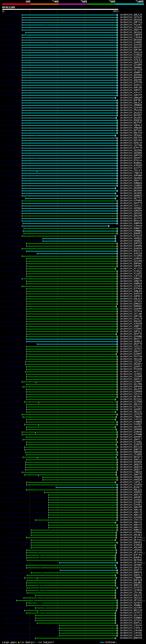Open the UniRef100_O82316 entry
Image resolution: width=146 pixels, height=644 pixels.
coord(131,598)
